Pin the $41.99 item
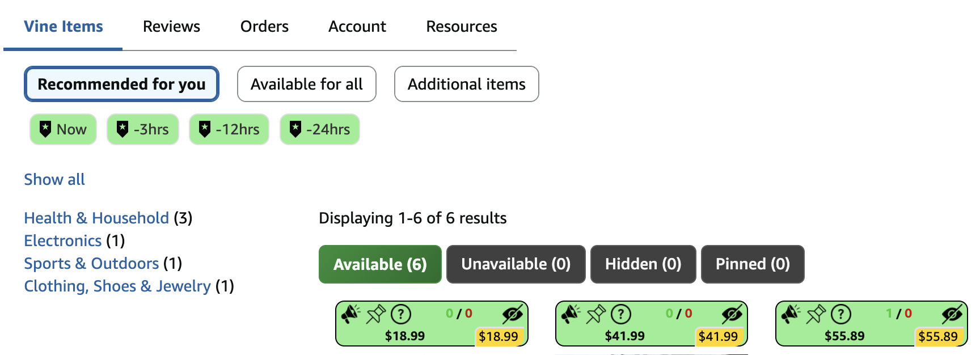The image size is (980, 355). [595, 314]
